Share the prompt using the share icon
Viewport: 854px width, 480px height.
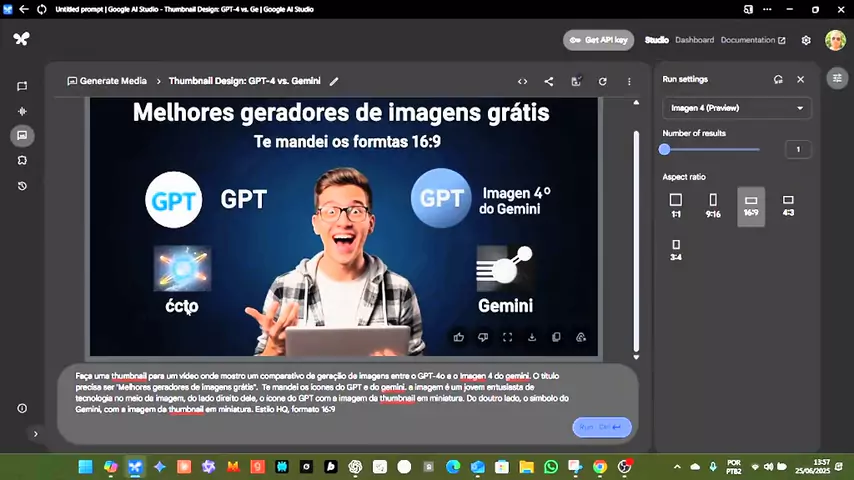(548, 81)
